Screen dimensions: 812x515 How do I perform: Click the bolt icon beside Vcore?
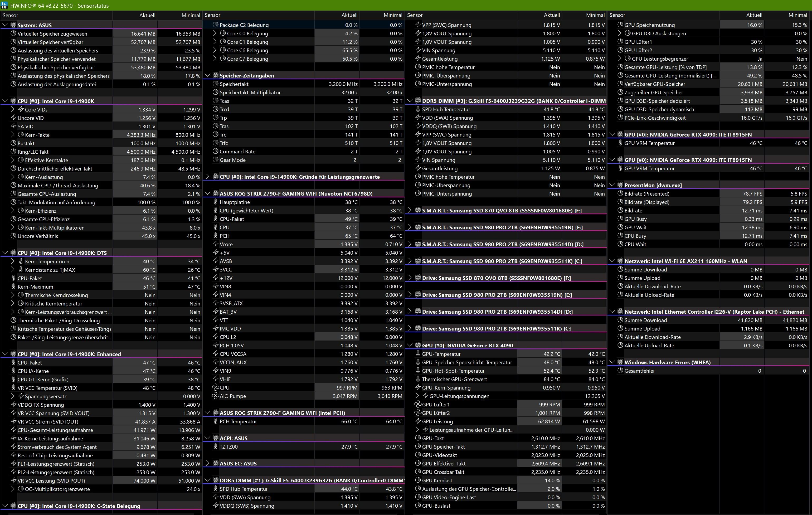pos(216,244)
